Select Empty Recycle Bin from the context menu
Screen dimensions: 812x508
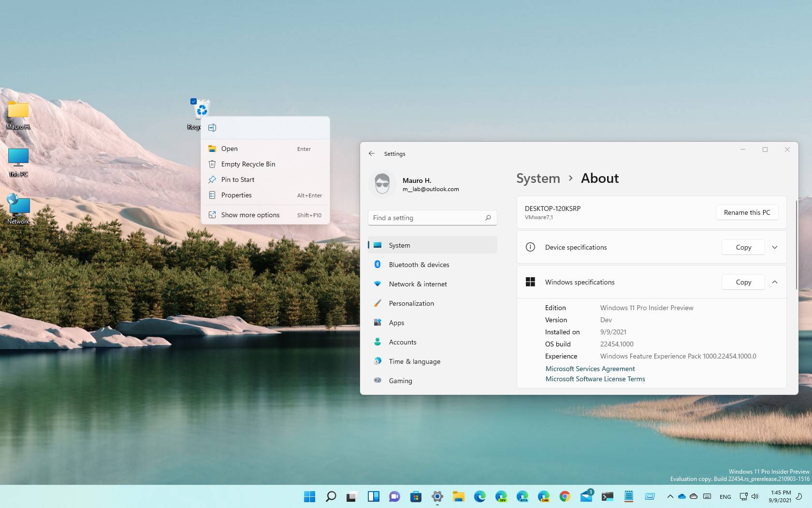[x=248, y=164]
